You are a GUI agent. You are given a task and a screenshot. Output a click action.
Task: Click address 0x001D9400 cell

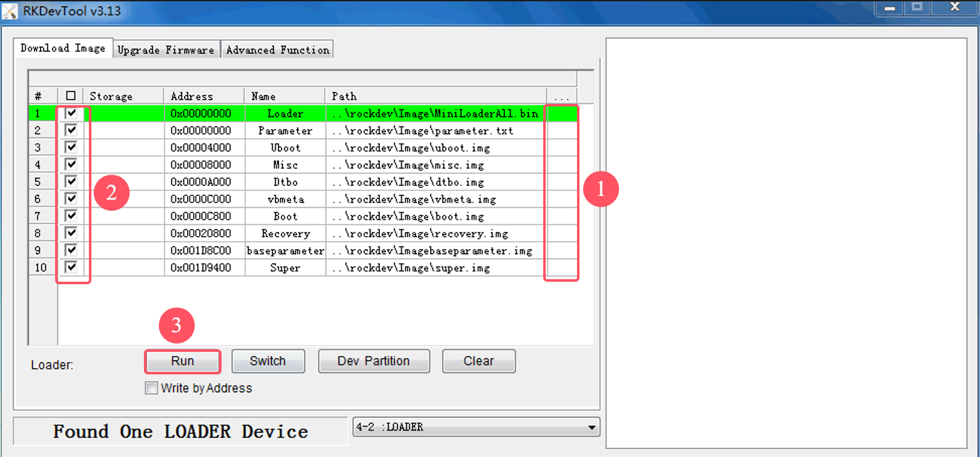click(x=204, y=267)
